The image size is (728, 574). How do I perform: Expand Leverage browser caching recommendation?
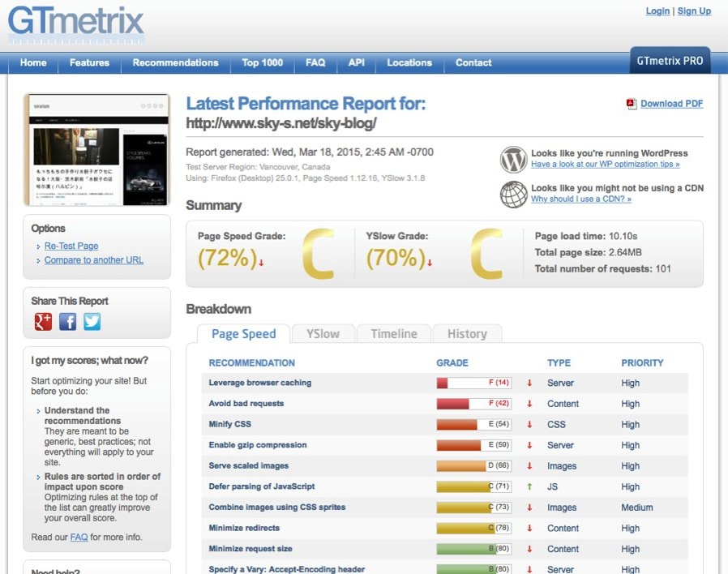click(x=260, y=383)
